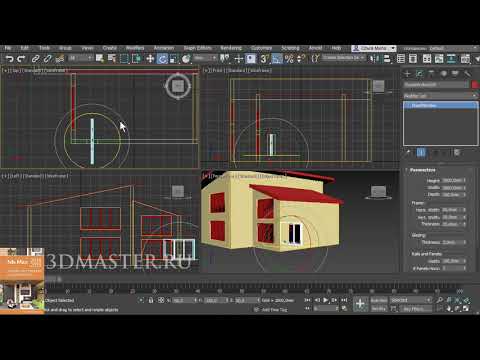Open the Rendering menu

coord(231,48)
